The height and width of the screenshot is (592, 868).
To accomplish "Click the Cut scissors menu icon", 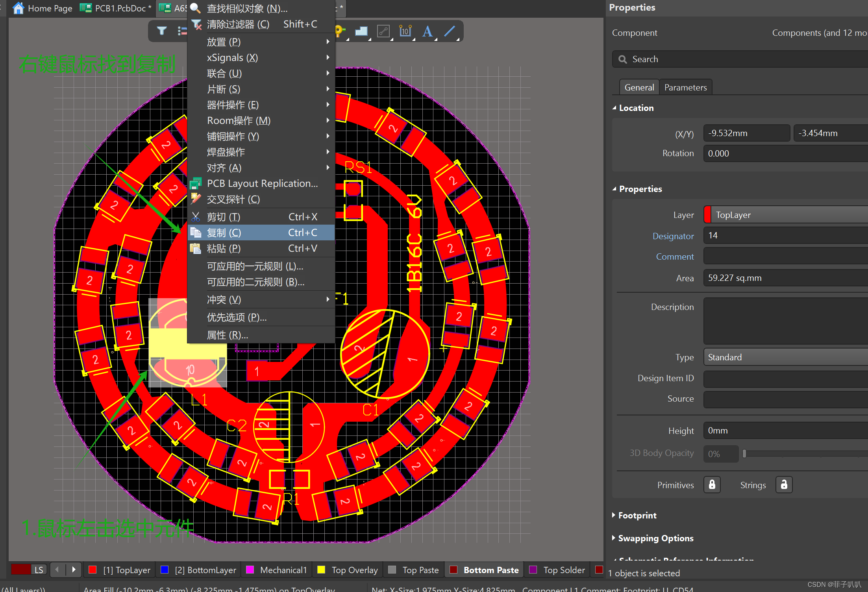I will (196, 217).
